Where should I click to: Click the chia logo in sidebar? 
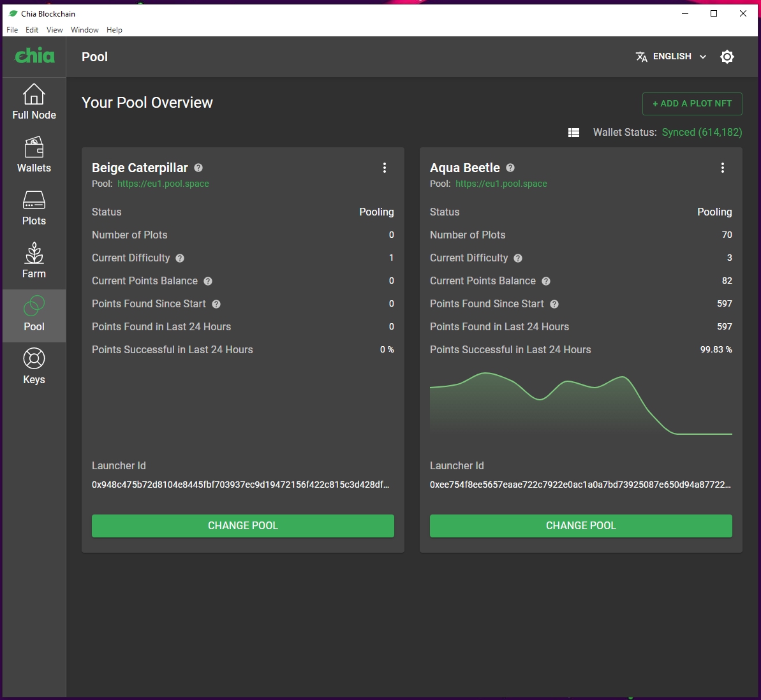34,56
